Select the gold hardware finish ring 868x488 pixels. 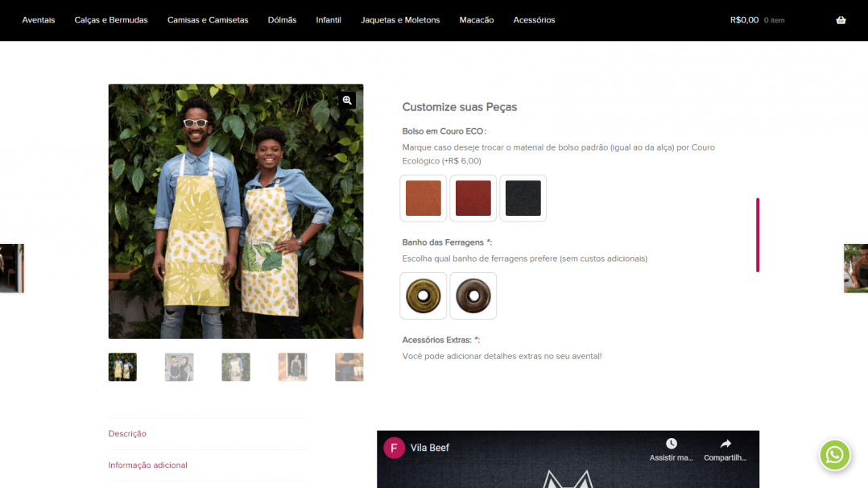click(423, 296)
